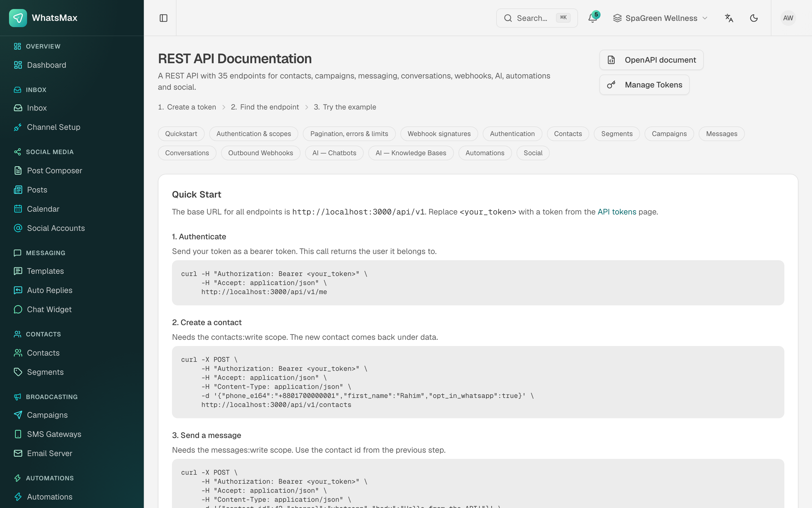The height and width of the screenshot is (508, 812).
Task: Click the 'REST API Documentation' title
Action: (235, 58)
